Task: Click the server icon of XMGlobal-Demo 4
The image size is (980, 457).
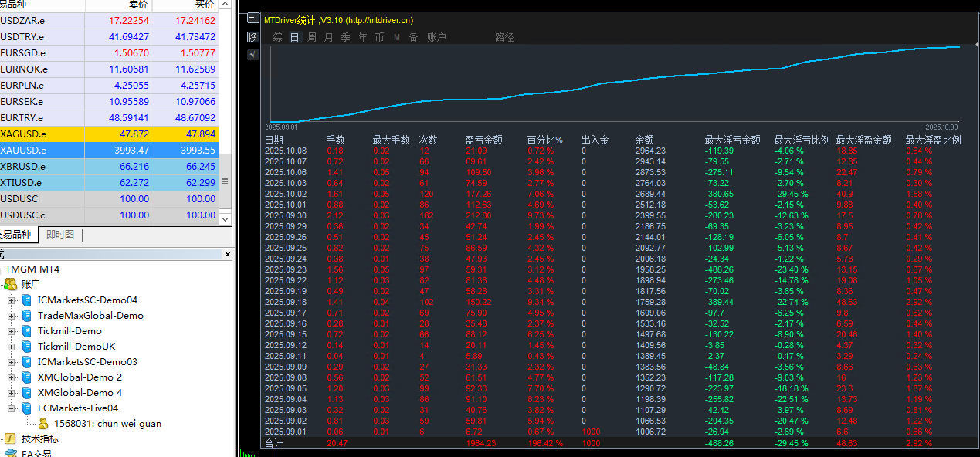Action: click(x=27, y=393)
